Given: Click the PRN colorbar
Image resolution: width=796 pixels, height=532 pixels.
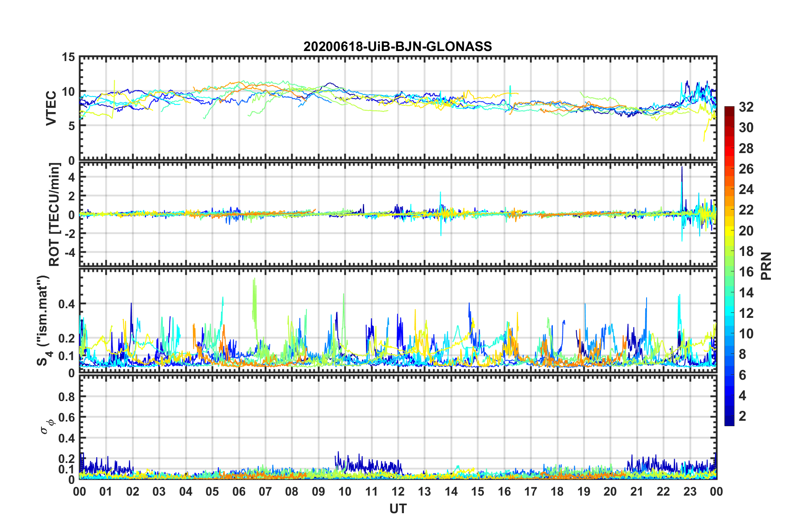Looking at the screenshot, I should coord(729,266).
